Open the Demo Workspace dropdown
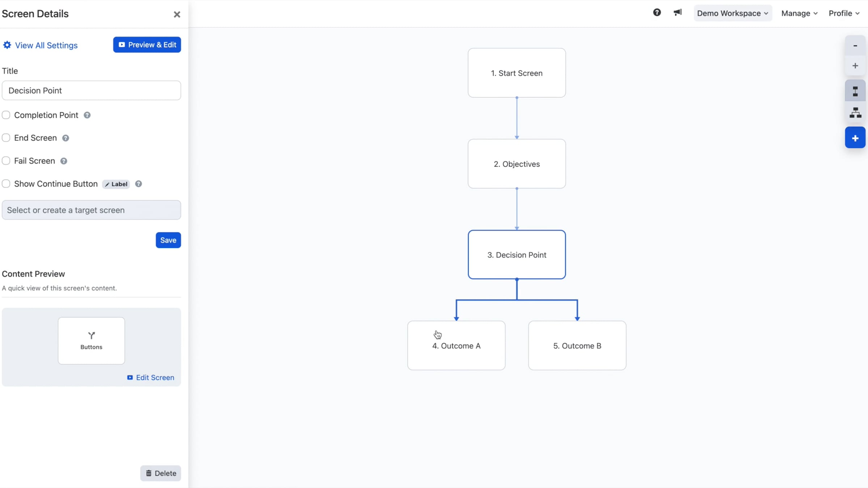 click(732, 13)
